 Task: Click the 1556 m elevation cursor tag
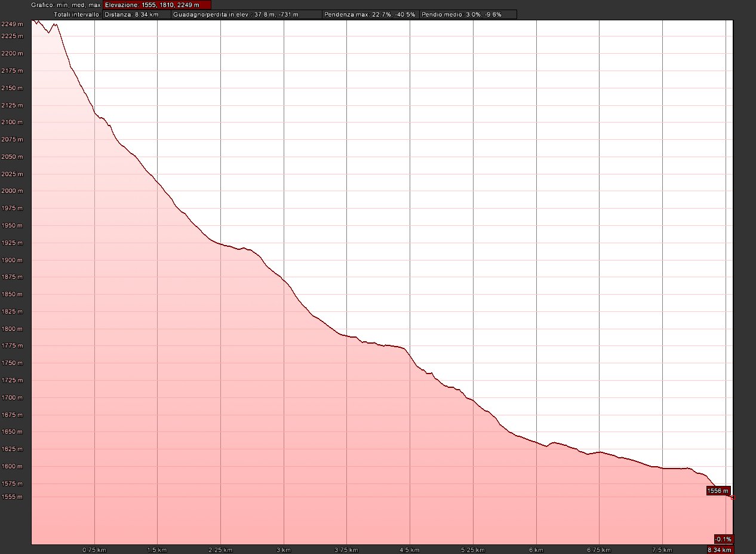pos(718,491)
